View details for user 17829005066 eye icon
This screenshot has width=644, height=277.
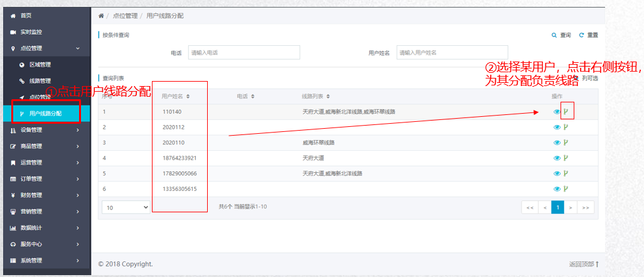[x=557, y=173]
